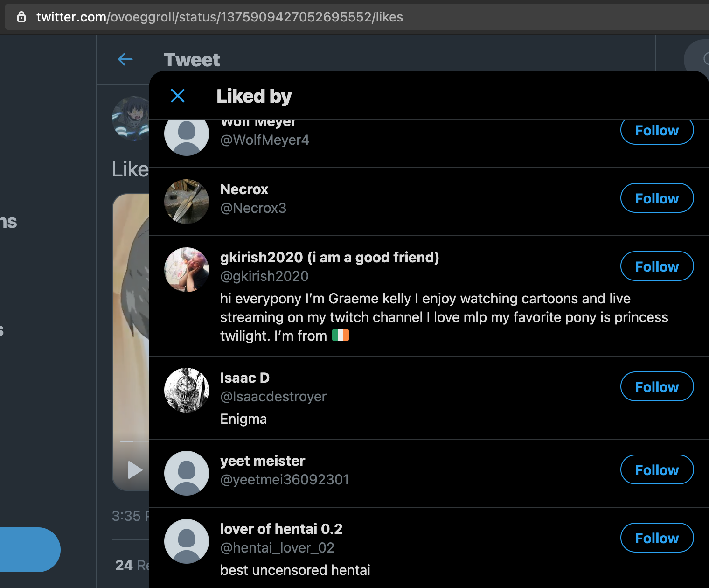Click lover of hentai 0.2's default avatar
709x588 pixels.
187,541
